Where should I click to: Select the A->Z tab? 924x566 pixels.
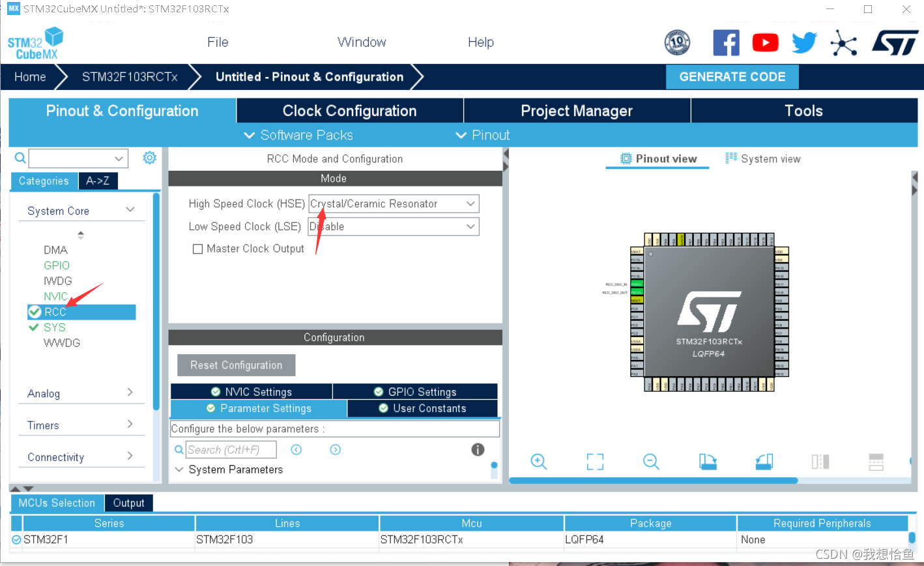pos(98,181)
